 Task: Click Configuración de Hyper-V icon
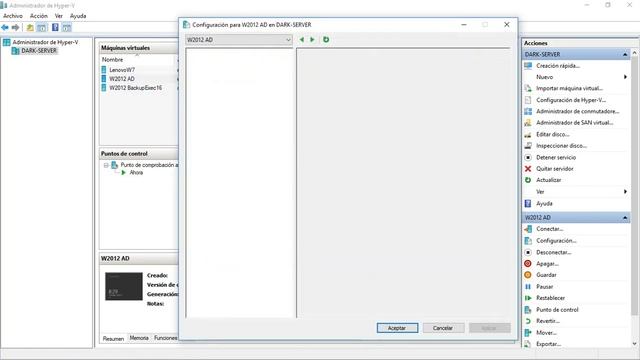pos(528,100)
